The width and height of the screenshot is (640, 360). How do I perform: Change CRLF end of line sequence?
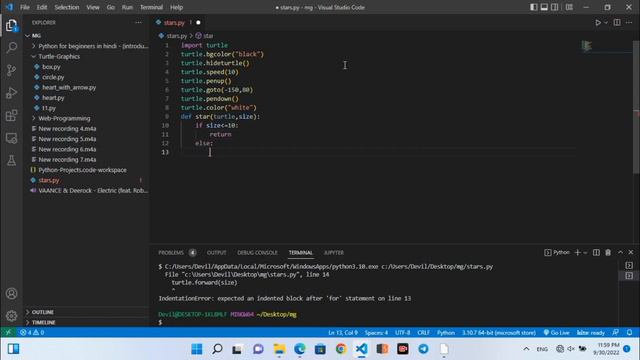(423, 333)
